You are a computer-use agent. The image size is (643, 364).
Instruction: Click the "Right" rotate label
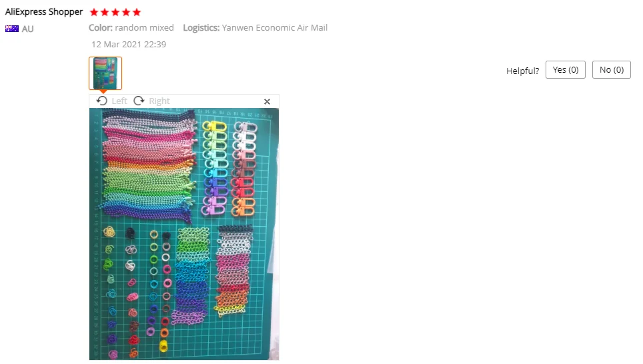click(159, 101)
